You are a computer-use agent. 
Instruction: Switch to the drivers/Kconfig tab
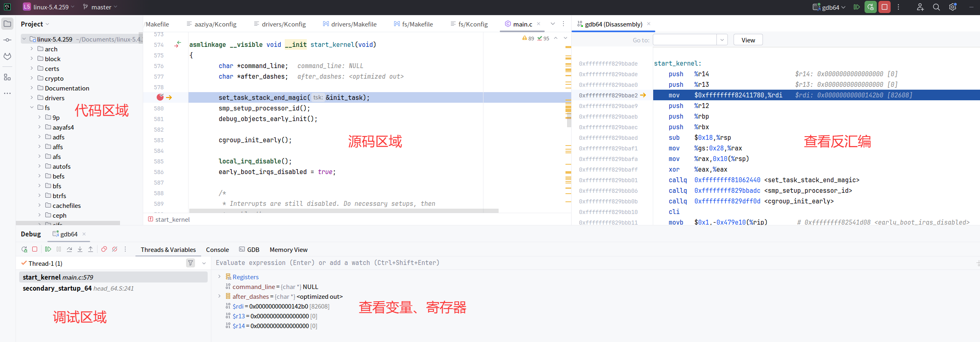coord(280,24)
